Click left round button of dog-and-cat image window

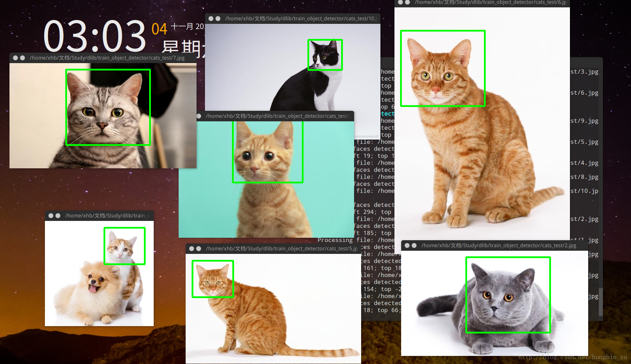(51, 216)
